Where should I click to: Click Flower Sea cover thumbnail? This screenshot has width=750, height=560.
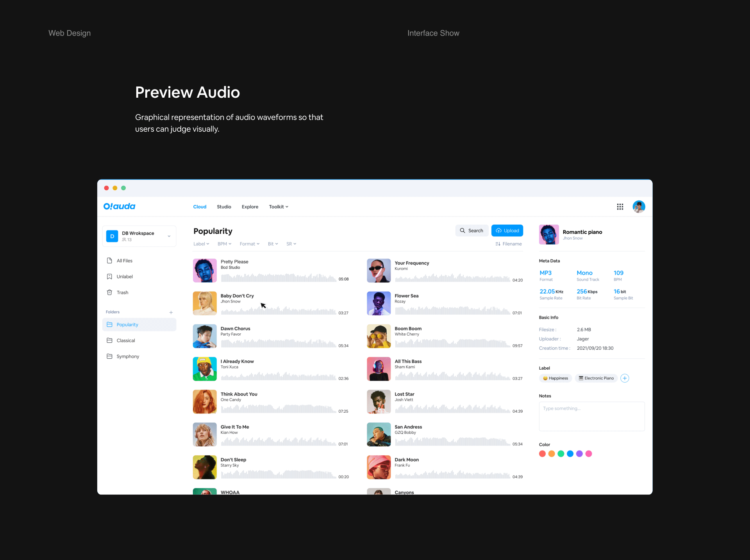point(379,303)
